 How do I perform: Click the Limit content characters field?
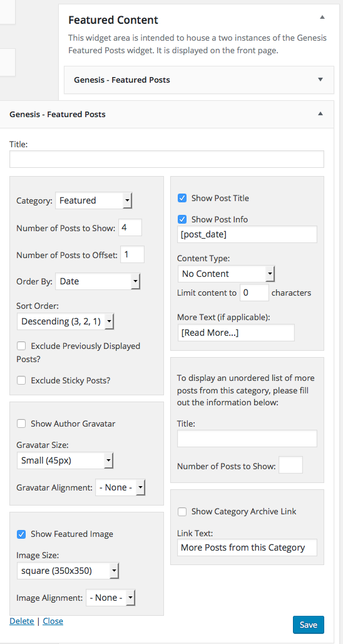(x=254, y=293)
